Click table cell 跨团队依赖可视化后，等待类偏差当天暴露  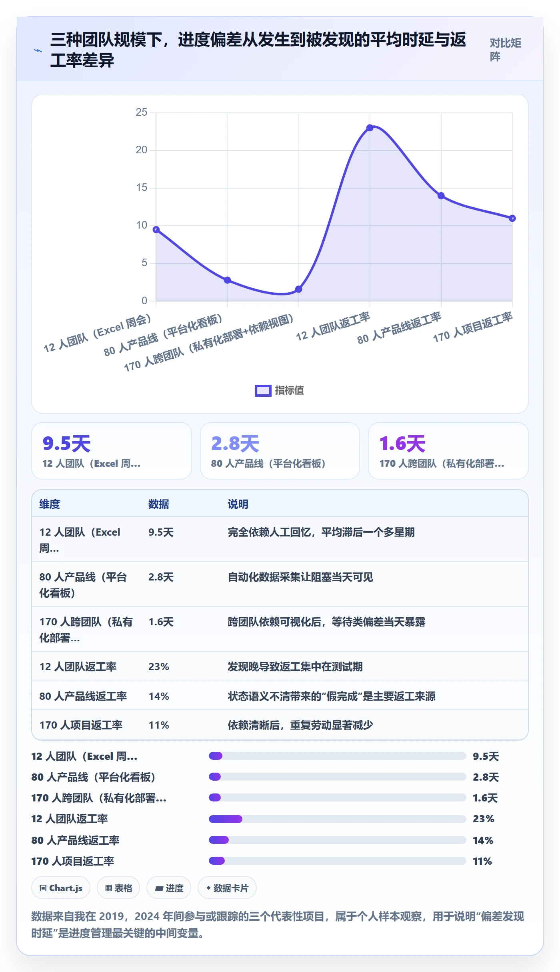(326, 622)
